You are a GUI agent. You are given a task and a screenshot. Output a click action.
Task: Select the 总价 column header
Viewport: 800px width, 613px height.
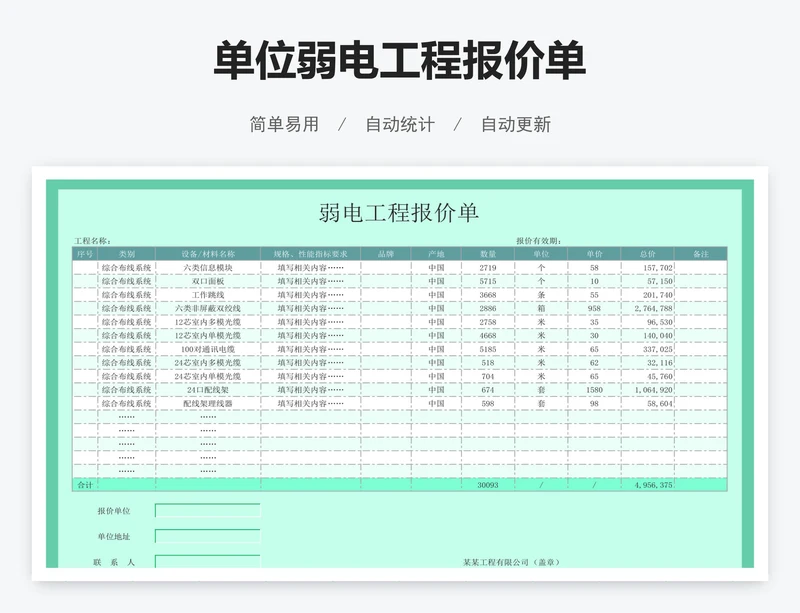[647, 254]
